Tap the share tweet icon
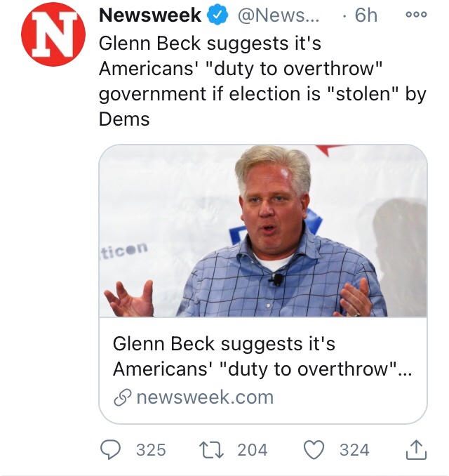The width and height of the screenshot is (449, 476). (x=416, y=449)
